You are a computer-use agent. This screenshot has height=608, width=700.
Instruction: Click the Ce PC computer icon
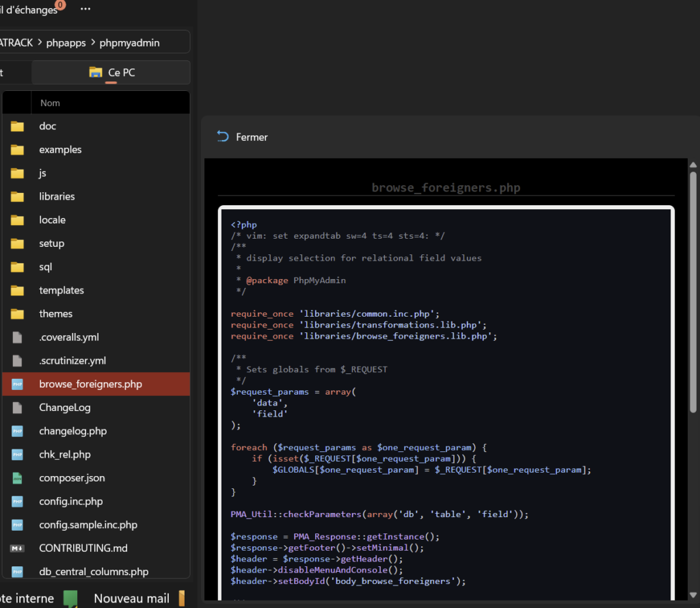tap(96, 72)
